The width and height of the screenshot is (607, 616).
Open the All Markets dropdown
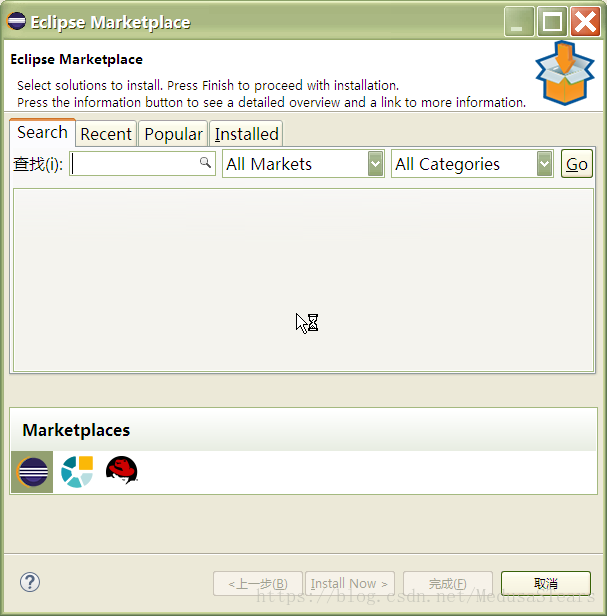(x=303, y=164)
